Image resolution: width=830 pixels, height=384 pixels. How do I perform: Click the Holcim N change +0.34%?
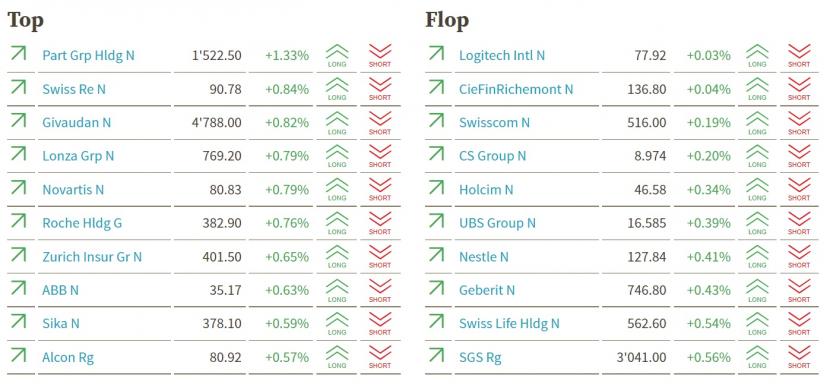coord(709,190)
